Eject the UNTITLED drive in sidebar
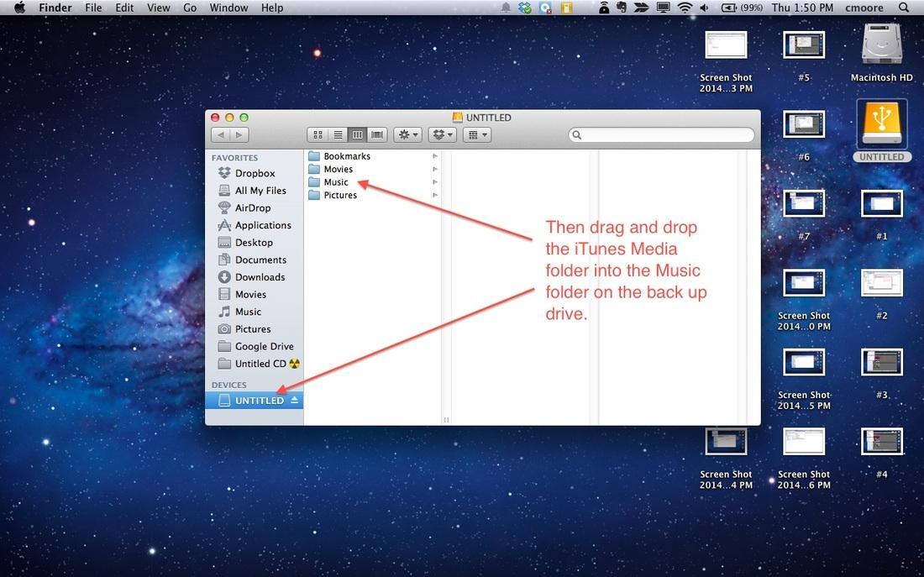 [294, 401]
